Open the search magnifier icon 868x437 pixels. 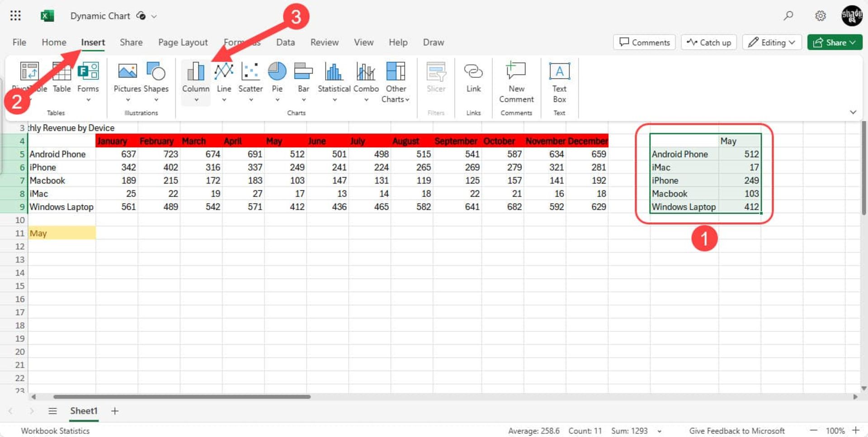click(x=788, y=16)
